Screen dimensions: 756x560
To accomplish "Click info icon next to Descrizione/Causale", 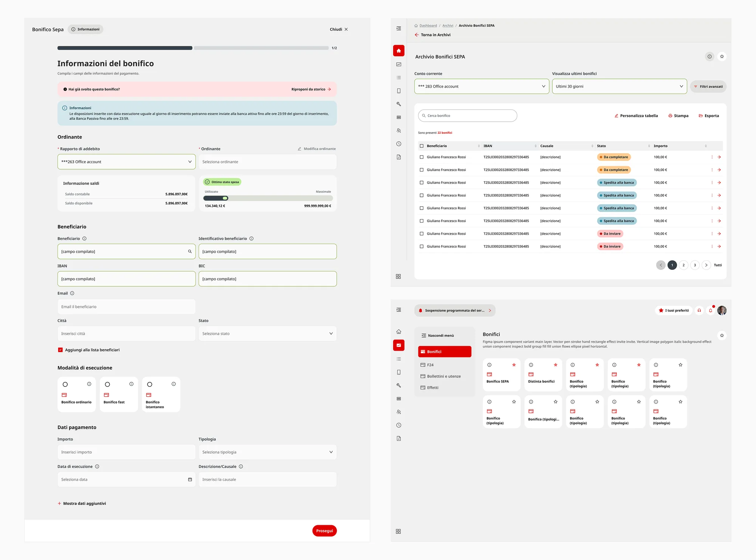I will coord(241,466).
